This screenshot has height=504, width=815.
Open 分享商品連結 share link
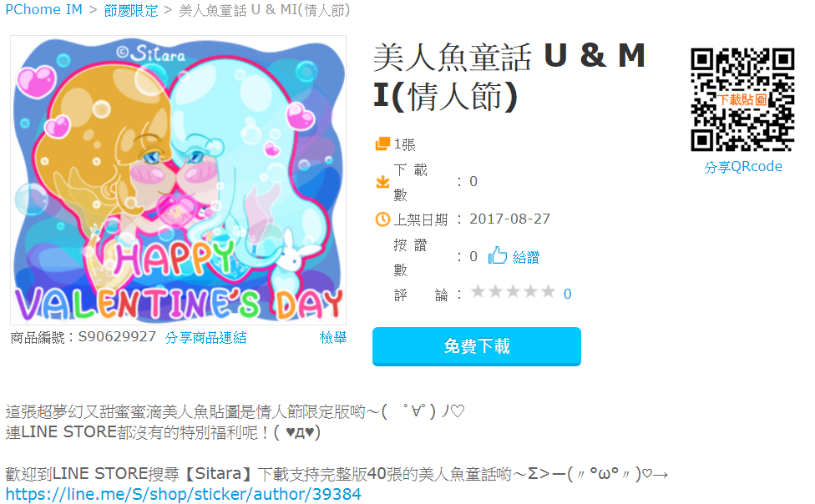click(205, 338)
